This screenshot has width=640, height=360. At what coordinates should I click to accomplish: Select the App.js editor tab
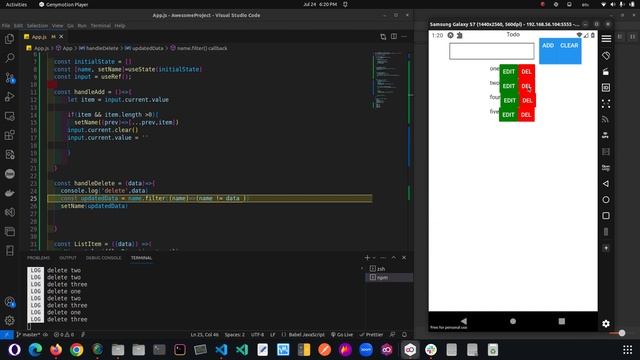coord(44,37)
